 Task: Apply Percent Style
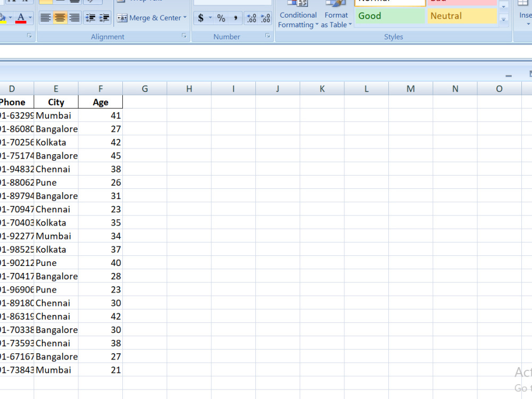click(x=221, y=18)
